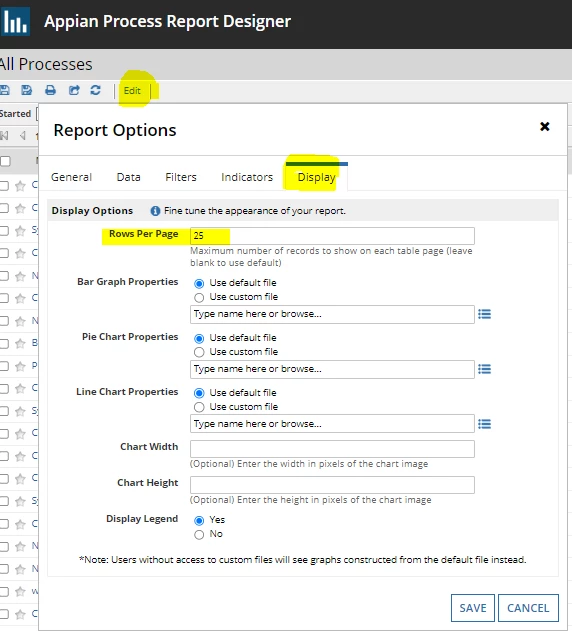Select Use default file for Line Chart

coord(199,393)
